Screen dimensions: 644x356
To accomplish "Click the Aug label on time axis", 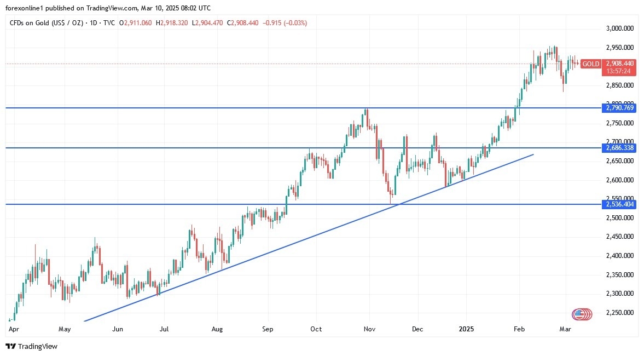I will coord(217,329).
